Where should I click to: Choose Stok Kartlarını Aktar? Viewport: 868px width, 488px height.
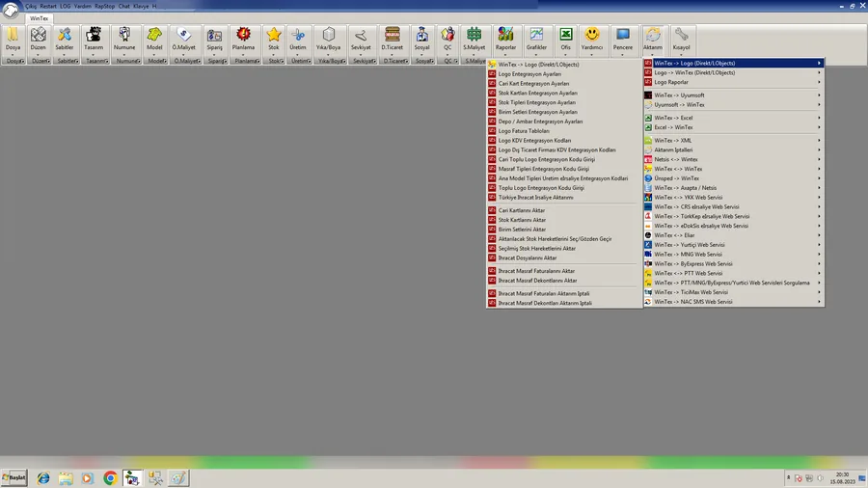[x=564, y=220]
